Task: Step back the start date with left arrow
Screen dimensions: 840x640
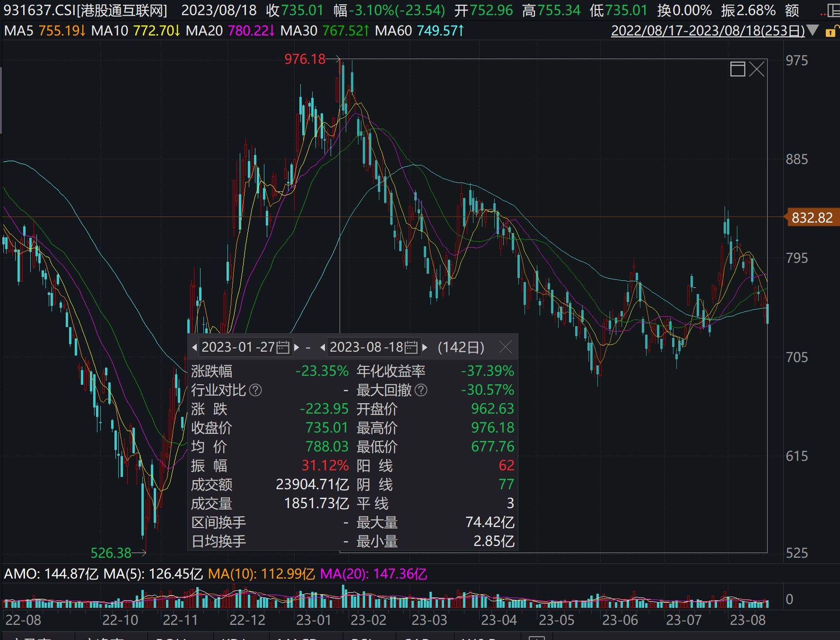Action: pyautogui.click(x=195, y=347)
